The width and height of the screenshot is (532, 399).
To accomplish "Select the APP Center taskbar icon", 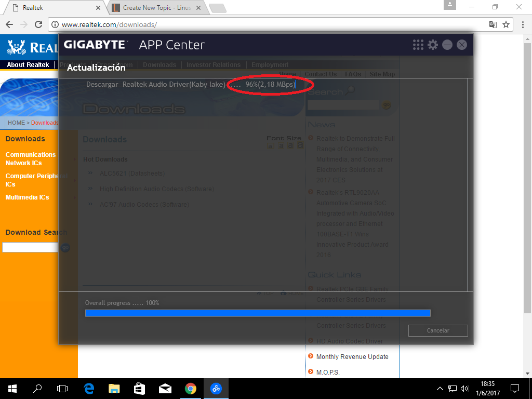I will pyautogui.click(x=216, y=389).
